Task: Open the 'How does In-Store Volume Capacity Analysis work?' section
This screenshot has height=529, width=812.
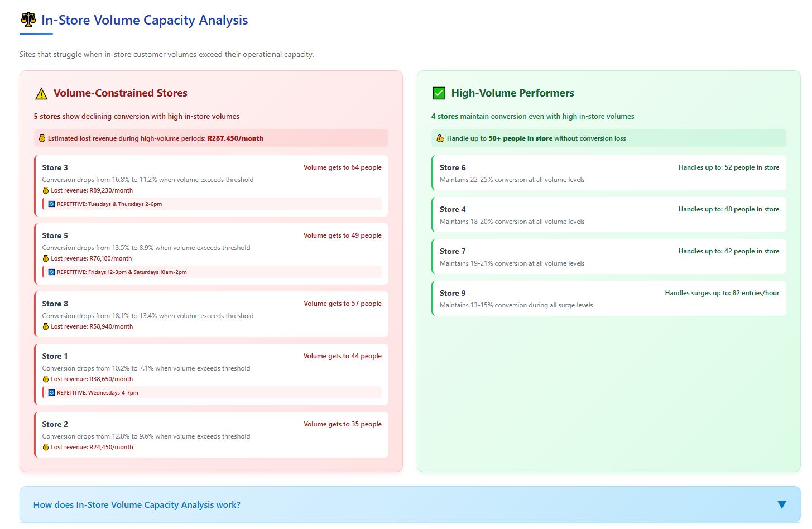Action: [137, 505]
